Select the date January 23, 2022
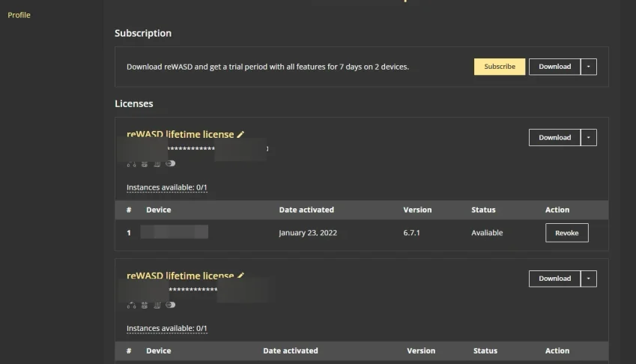Image resolution: width=636 pixels, height=364 pixels. [x=308, y=233]
